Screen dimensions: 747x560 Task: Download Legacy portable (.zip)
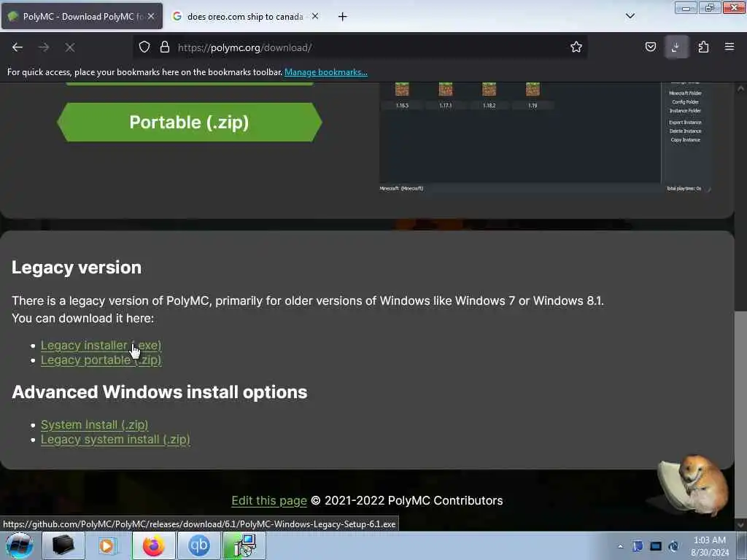pos(101,360)
